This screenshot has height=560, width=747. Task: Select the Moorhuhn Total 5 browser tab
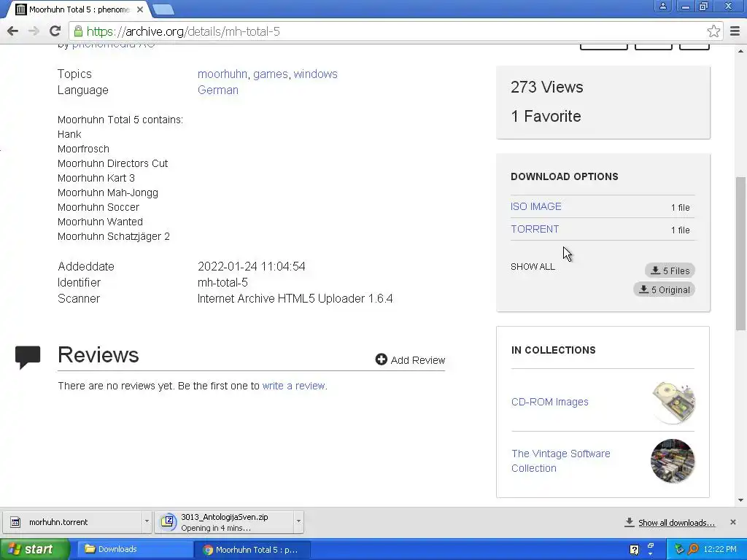79,9
